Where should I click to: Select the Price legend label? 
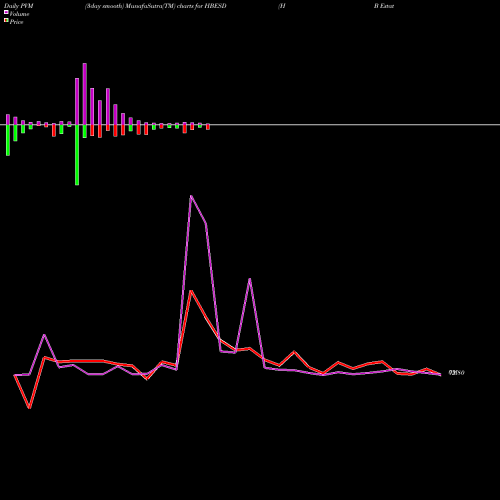(16, 22)
